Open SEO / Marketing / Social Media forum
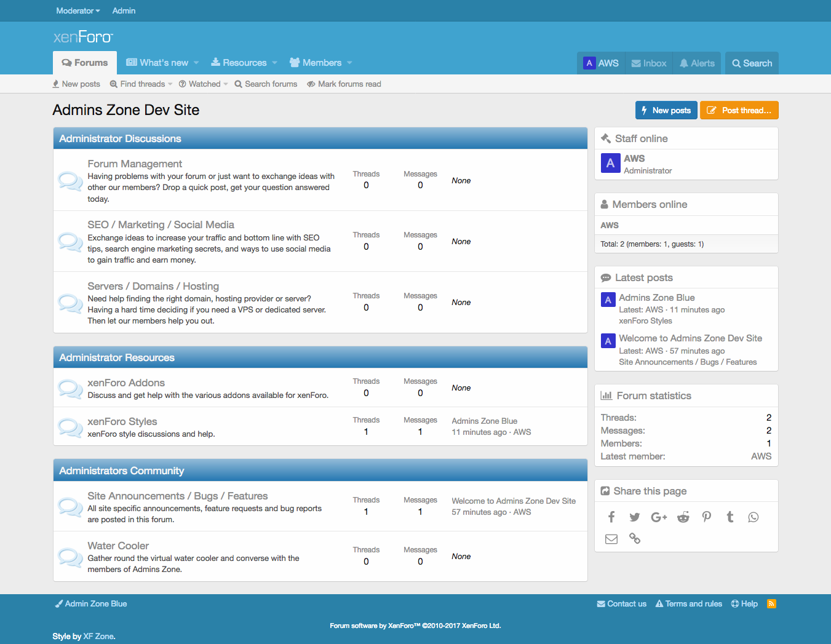 tap(161, 225)
